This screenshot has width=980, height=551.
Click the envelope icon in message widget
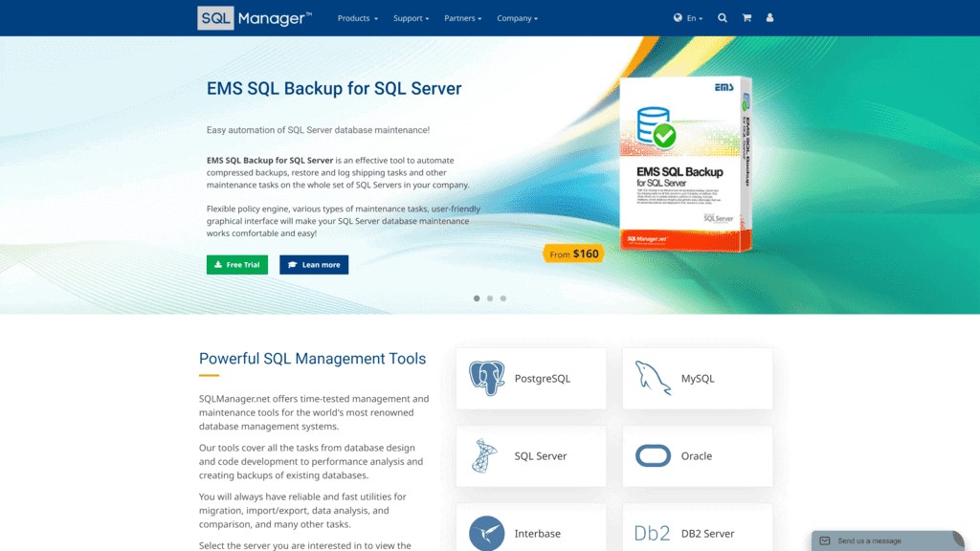824,541
